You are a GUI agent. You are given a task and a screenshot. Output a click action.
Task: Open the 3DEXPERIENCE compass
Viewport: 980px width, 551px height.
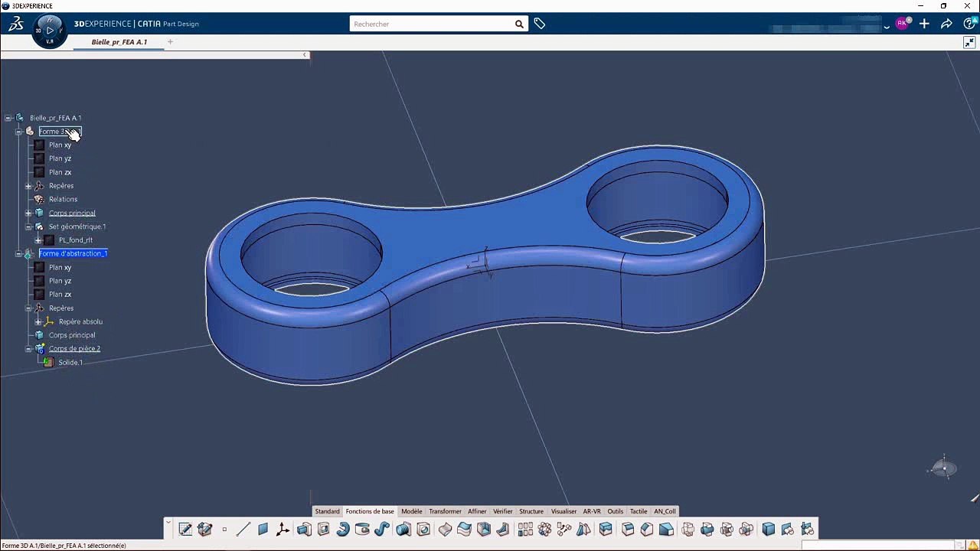(50, 31)
